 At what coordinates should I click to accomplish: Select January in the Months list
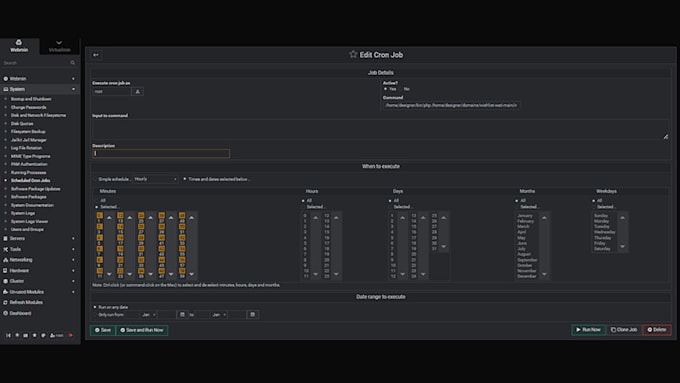pos(525,216)
